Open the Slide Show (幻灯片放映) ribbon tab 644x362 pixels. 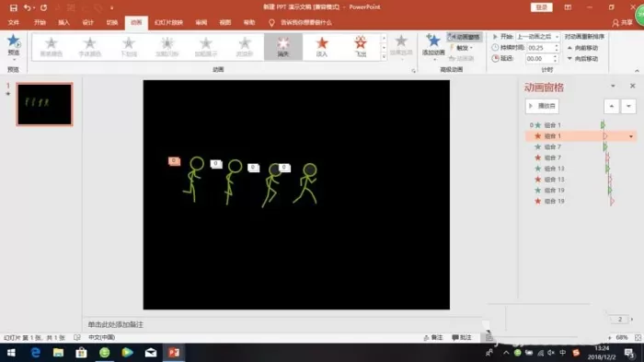tap(168, 23)
